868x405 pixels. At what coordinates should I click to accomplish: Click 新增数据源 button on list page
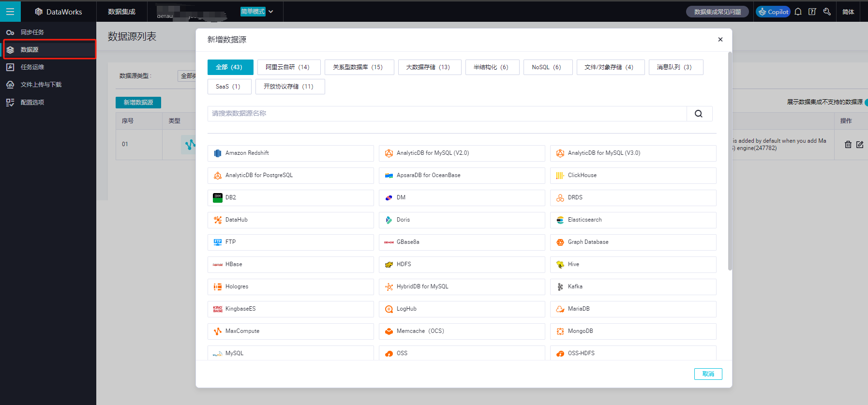pyautogui.click(x=138, y=103)
